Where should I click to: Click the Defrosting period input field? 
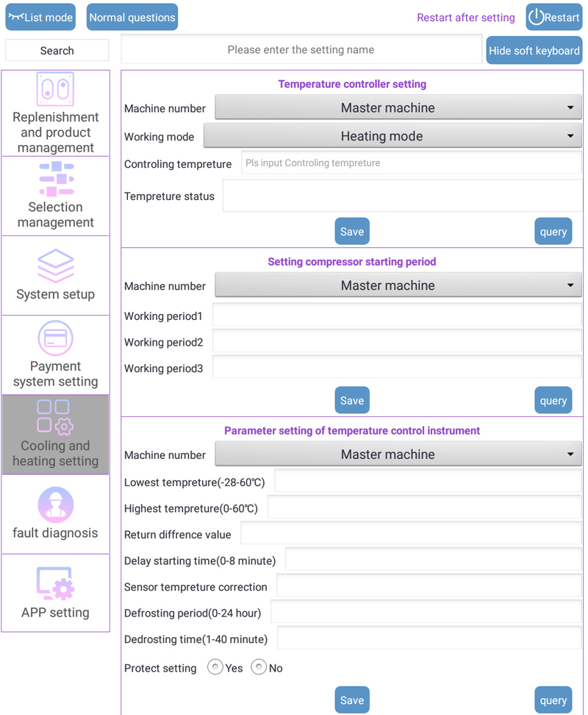(426, 611)
